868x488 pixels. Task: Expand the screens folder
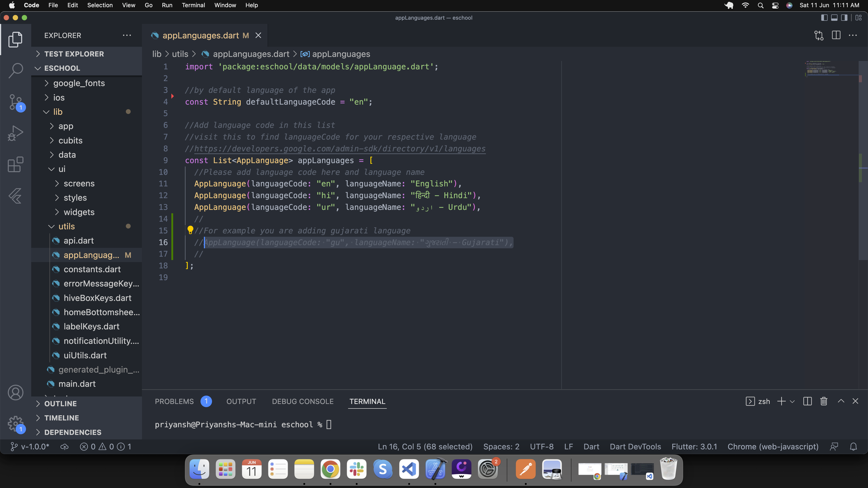pos(79,183)
